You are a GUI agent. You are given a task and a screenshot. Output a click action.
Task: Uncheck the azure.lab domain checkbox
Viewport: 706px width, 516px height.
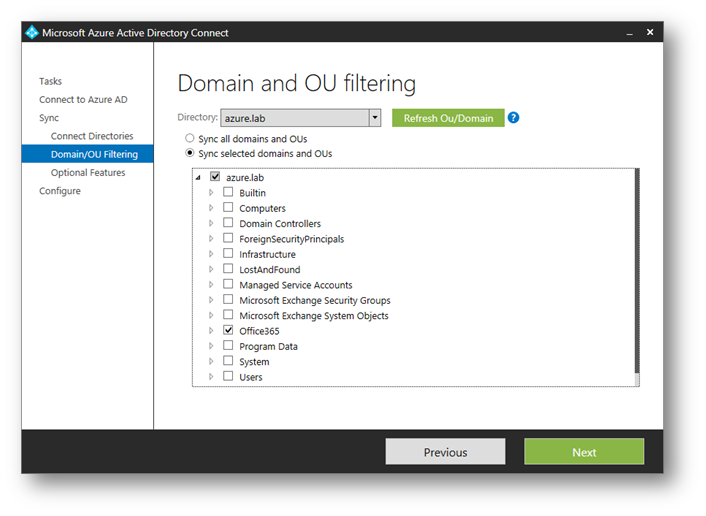coord(215,177)
